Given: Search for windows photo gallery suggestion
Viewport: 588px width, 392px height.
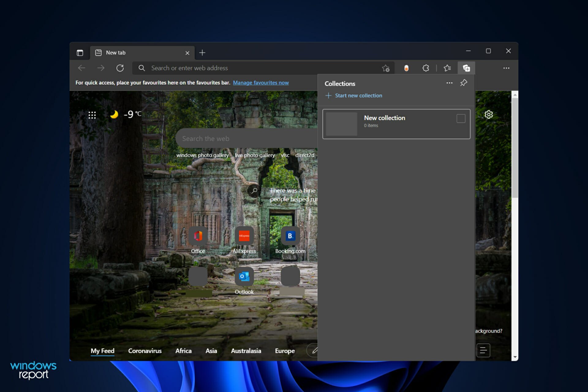Looking at the screenshot, I should (202, 155).
